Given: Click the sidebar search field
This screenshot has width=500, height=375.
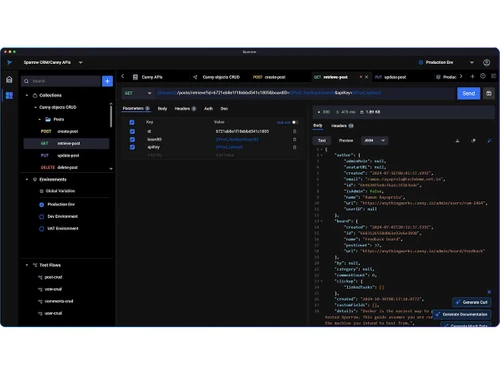Looking at the screenshot, I should pyautogui.click(x=62, y=81).
